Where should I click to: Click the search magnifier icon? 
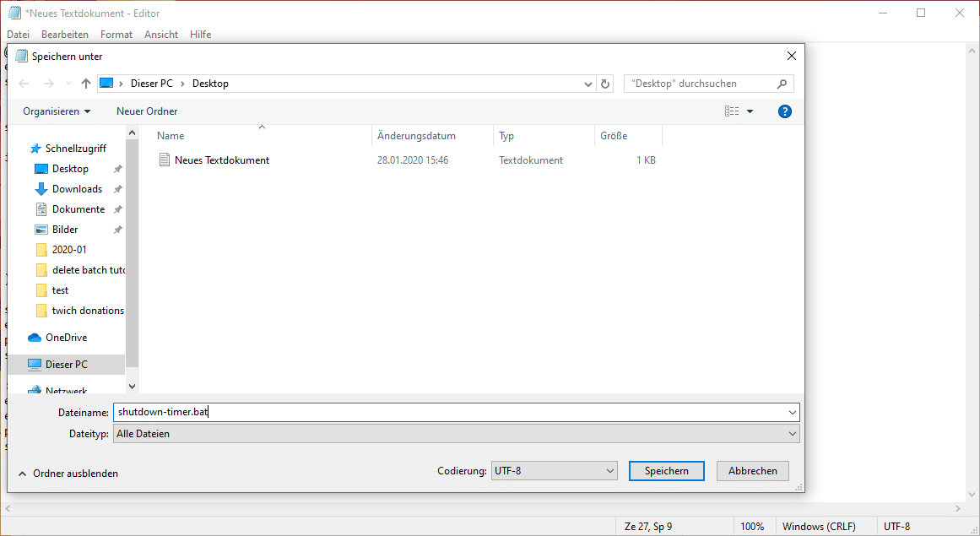(782, 84)
